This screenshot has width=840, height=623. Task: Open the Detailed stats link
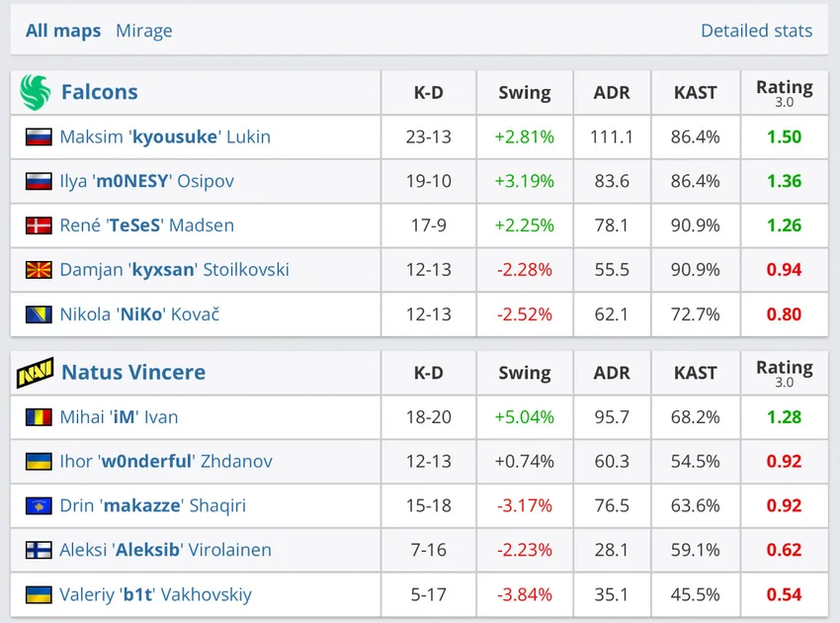click(756, 31)
